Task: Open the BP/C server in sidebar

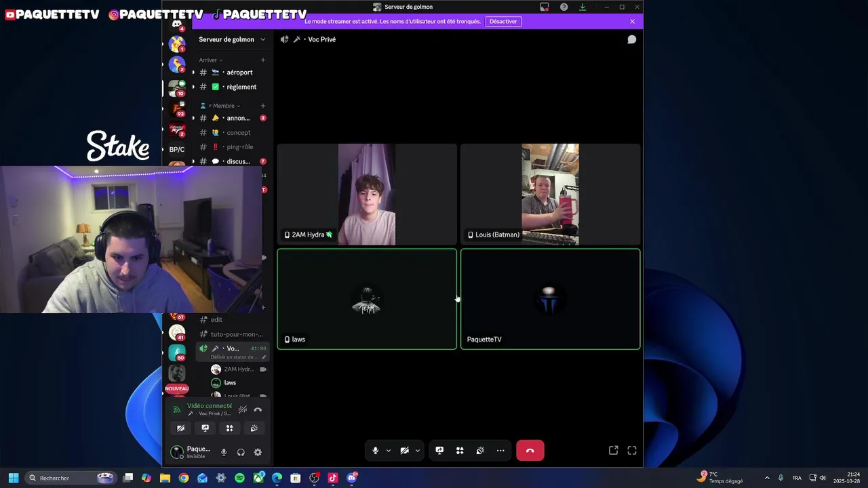Action: (177, 149)
